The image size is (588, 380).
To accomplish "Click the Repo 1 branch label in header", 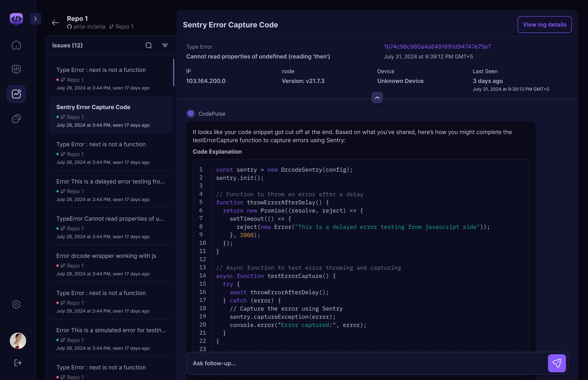I will pos(121,26).
